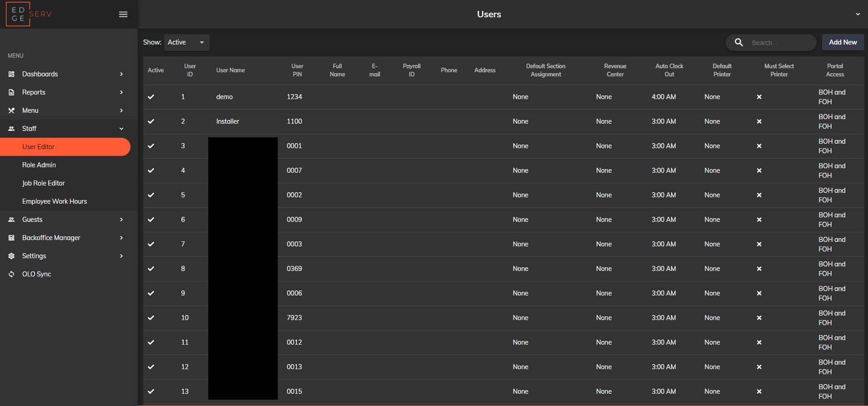
Task: Click the search magnifier icon
Action: [x=739, y=42]
